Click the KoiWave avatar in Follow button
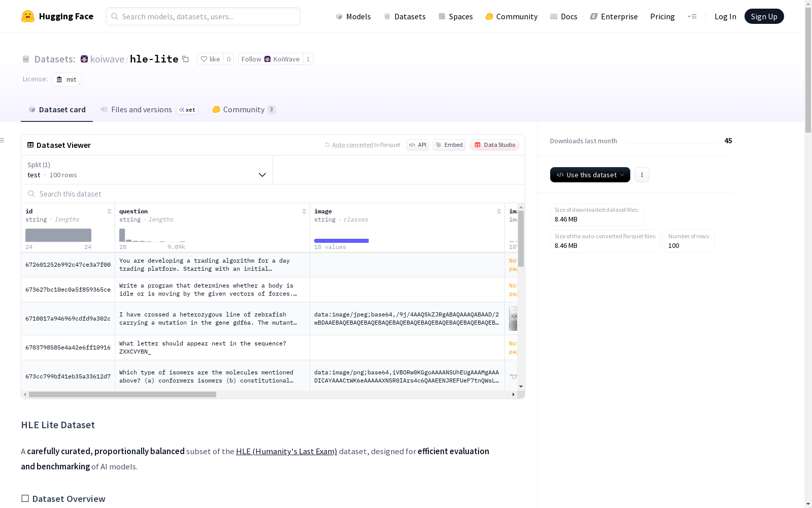812x508 pixels. coord(267,59)
